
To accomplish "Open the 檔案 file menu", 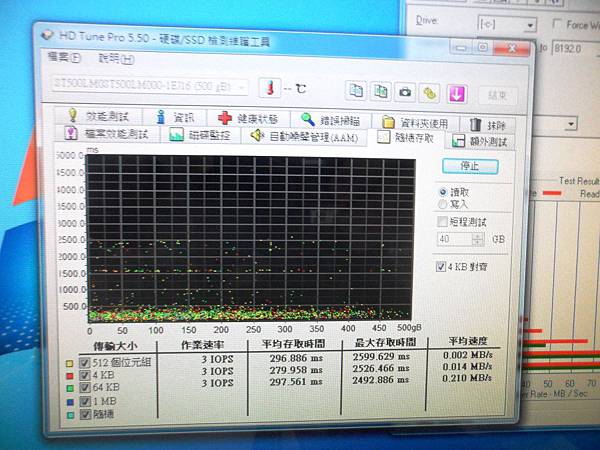I will 64,57.
